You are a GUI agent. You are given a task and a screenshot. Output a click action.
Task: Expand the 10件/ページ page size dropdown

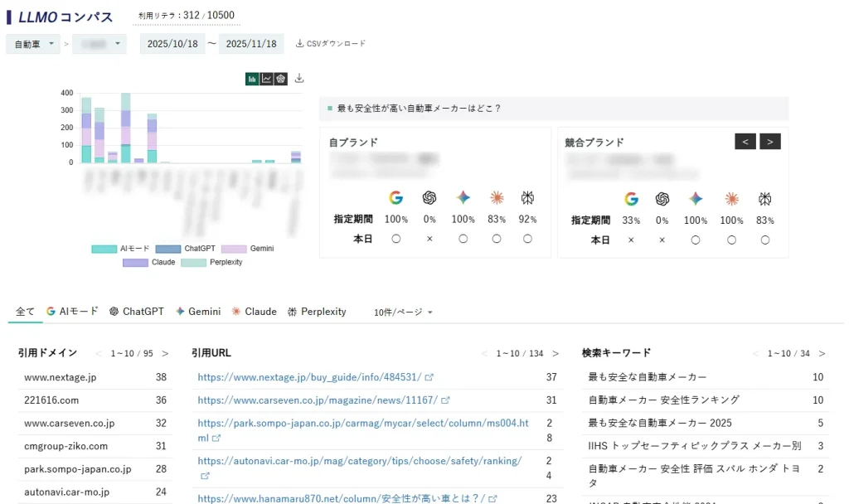pyautogui.click(x=403, y=313)
